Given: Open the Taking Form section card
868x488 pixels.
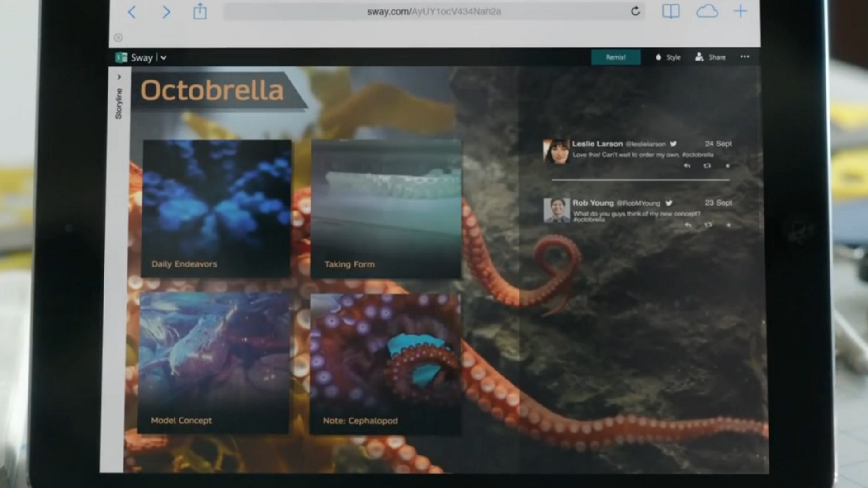Looking at the screenshot, I should click(x=386, y=209).
